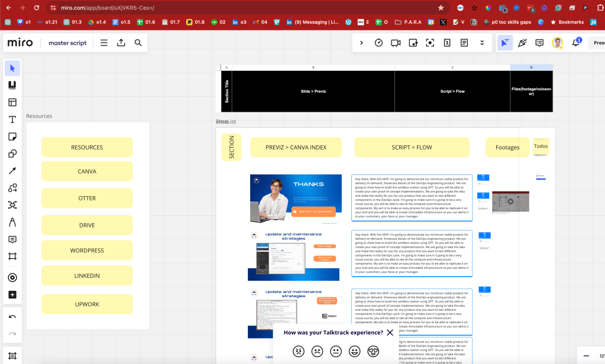Viewport: 605px width, 364px height.
Task: Open the notes panel
Action: coord(464,43)
